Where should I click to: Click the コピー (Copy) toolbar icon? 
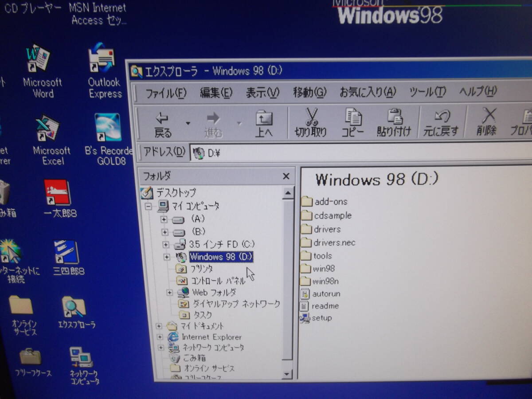point(353,116)
